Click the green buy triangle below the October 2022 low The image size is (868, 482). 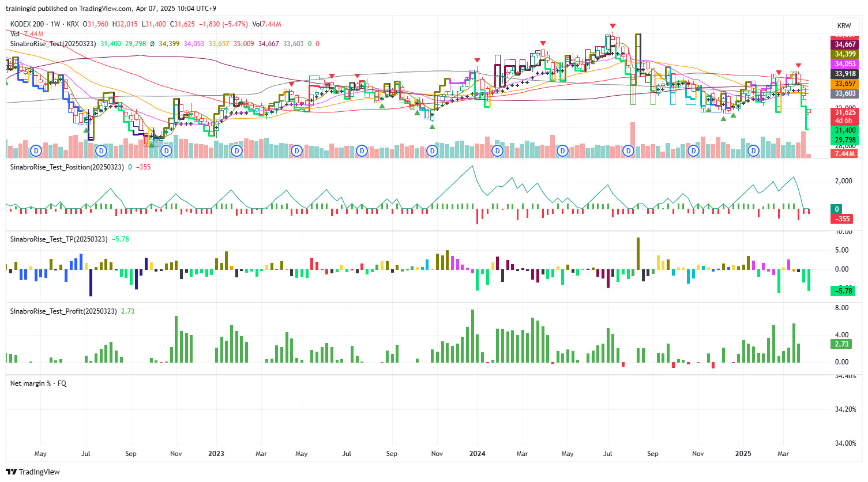[152, 144]
